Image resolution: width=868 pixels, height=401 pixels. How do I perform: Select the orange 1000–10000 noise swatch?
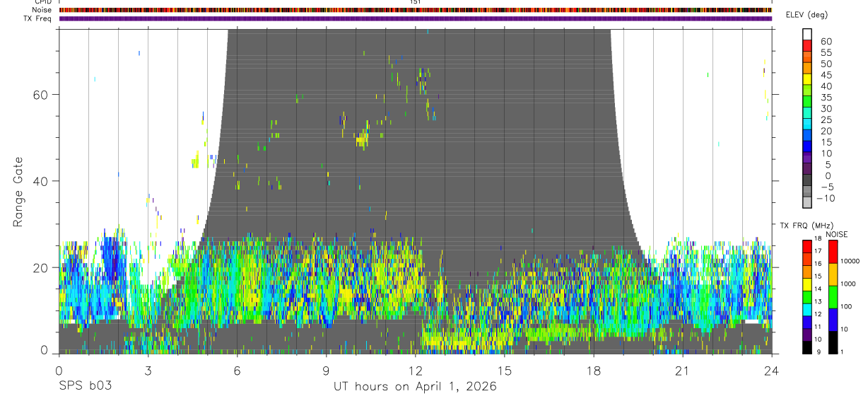click(x=833, y=274)
